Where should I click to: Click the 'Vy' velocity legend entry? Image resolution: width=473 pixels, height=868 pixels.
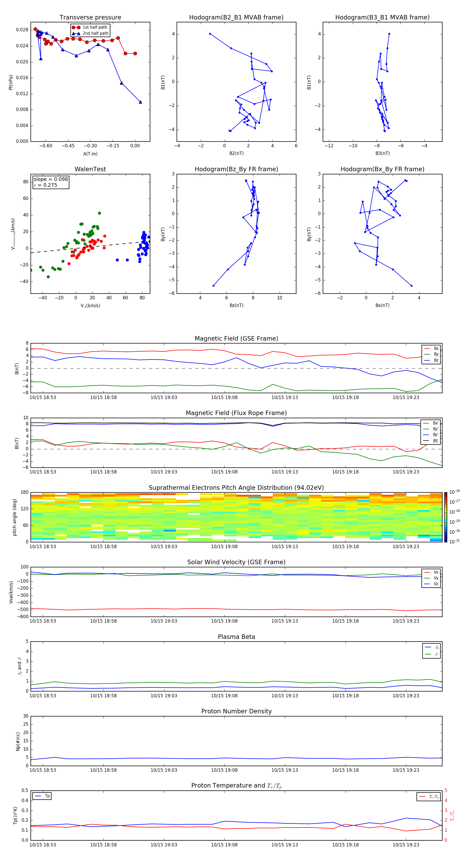(431, 578)
